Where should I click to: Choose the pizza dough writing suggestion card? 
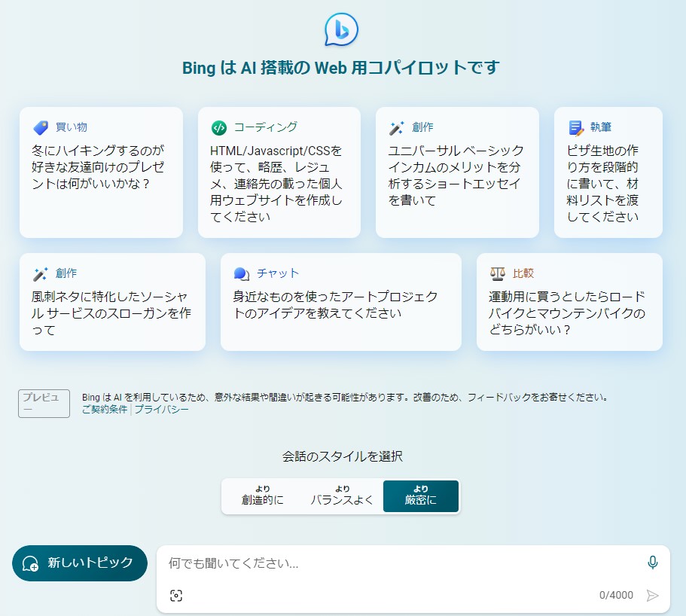point(608,172)
